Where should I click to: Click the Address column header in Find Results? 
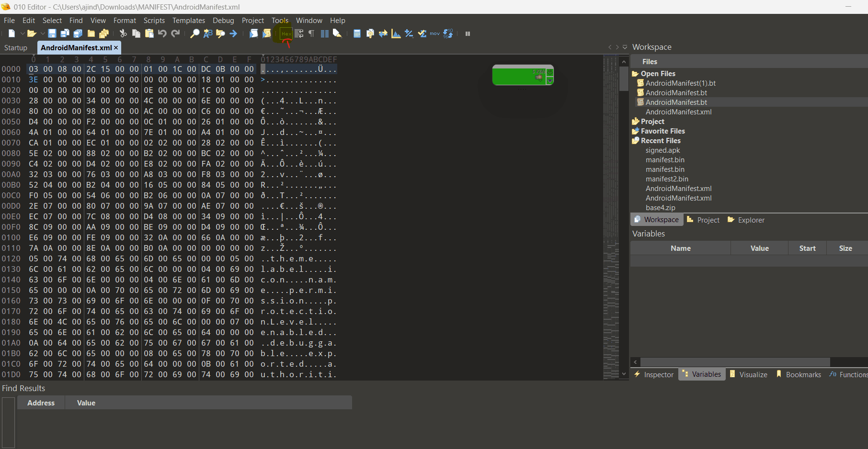tap(41, 403)
